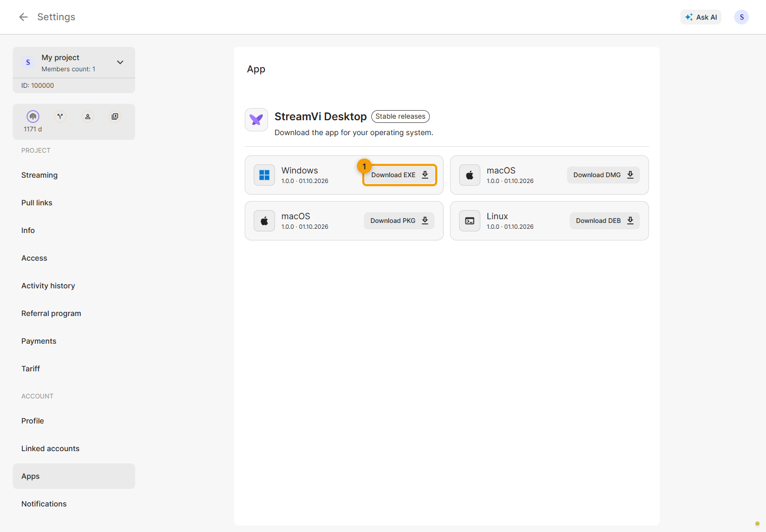Select the streaming broadcast icon showing 1171 d

click(x=33, y=117)
